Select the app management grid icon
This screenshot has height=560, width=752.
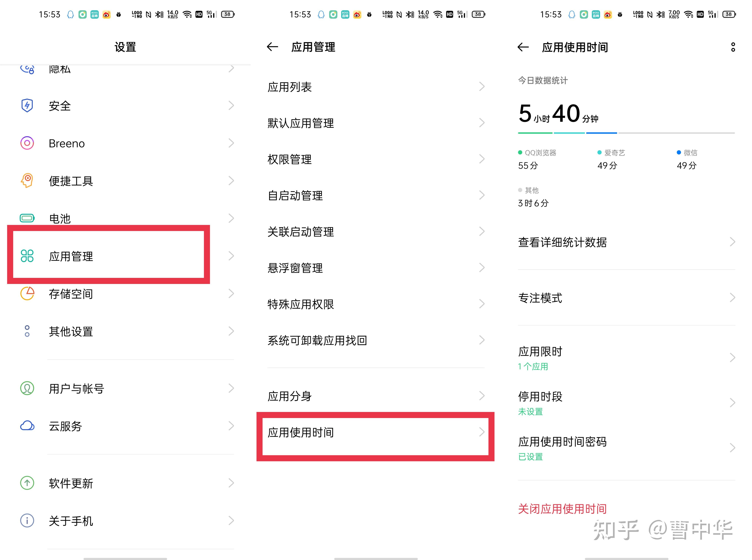27,256
